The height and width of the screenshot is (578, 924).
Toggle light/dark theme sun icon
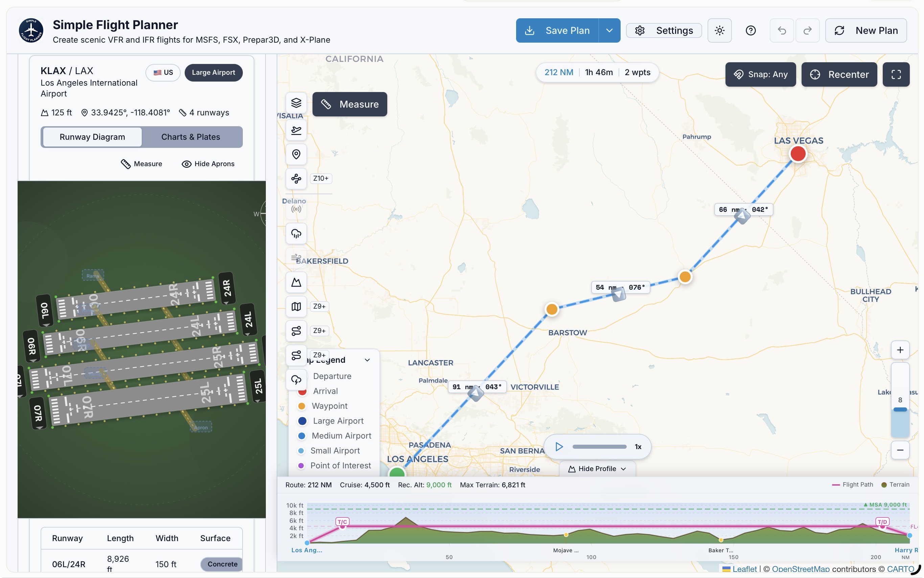click(720, 30)
